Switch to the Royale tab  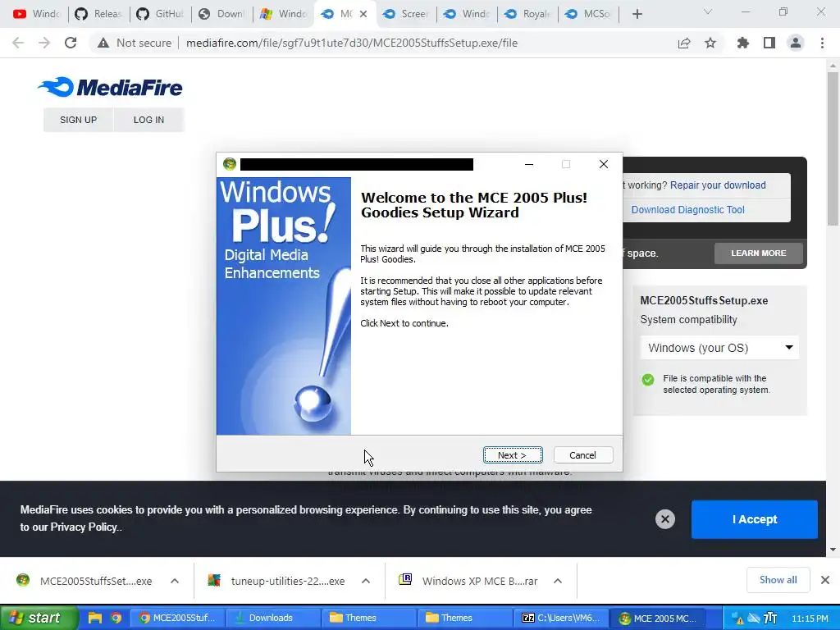[527, 14]
